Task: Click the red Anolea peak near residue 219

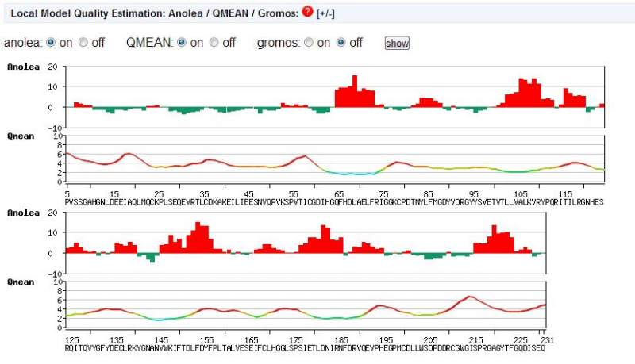Action: coord(494,239)
